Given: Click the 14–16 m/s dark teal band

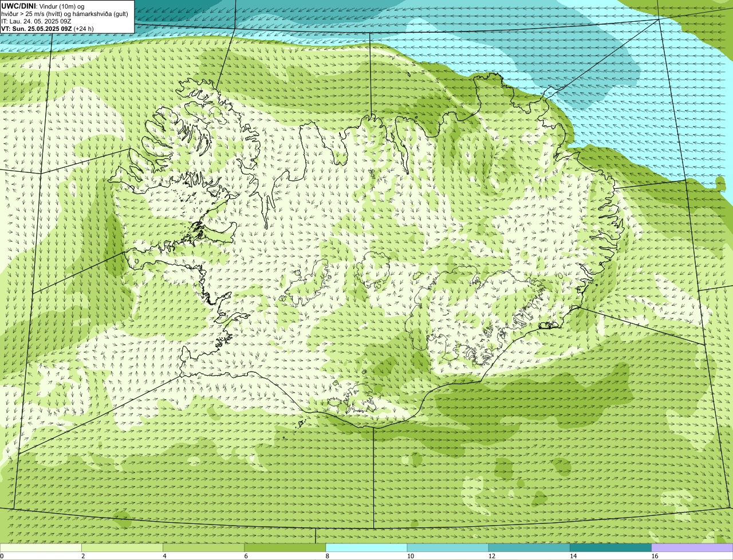Looking at the screenshot, I should [610, 548].
